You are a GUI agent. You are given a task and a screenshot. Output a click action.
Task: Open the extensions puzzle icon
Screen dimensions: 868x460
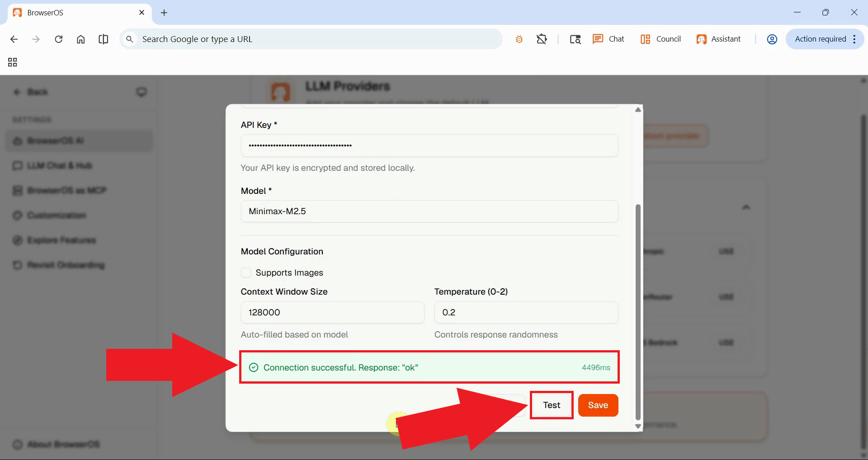point(542,39)
